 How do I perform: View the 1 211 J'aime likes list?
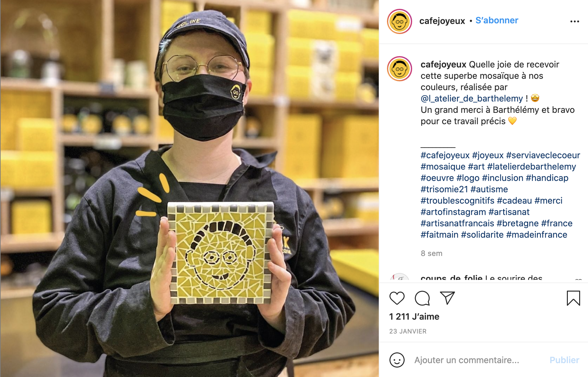point(414,316)
